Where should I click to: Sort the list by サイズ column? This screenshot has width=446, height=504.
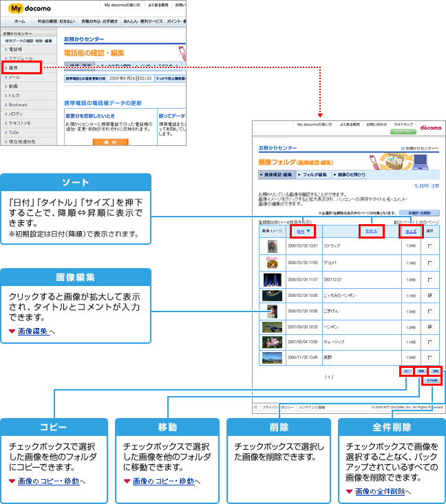point(411,232)
